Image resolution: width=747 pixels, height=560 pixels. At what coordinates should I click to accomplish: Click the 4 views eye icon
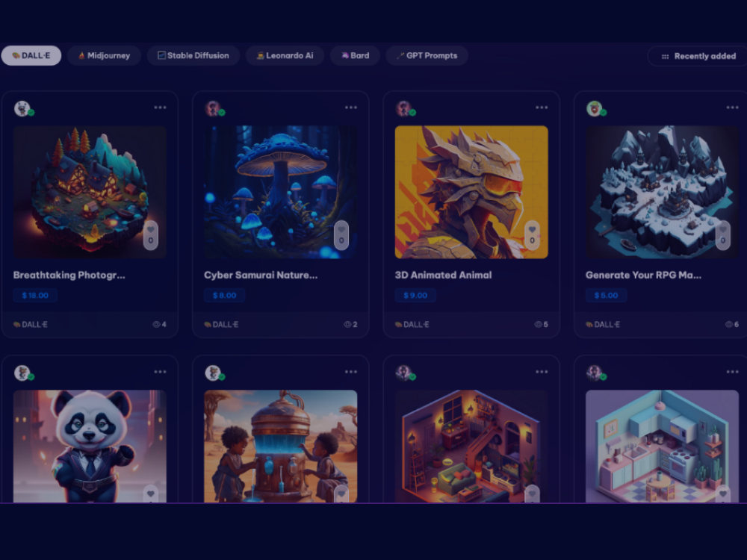tap(156, 325)
